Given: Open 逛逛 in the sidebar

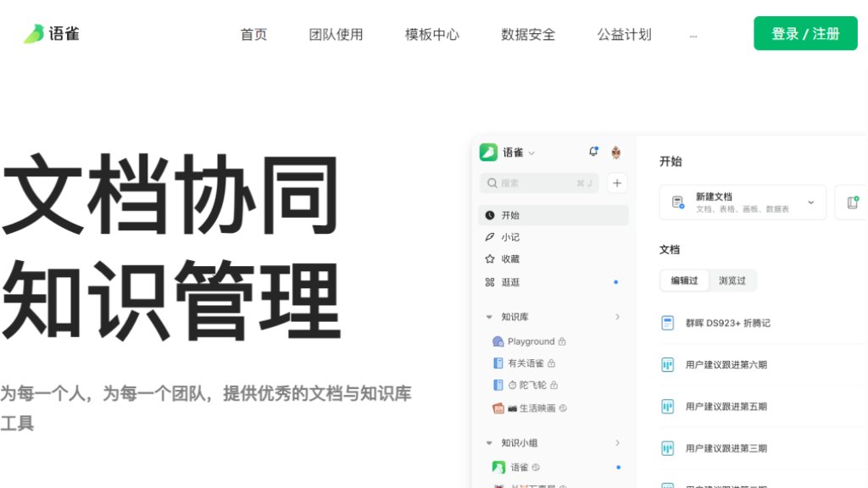Looking at the screenshot, I should [x=509, y=282].
